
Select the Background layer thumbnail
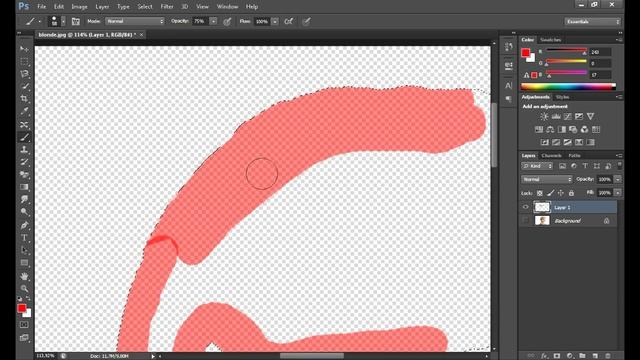[542, 221]
